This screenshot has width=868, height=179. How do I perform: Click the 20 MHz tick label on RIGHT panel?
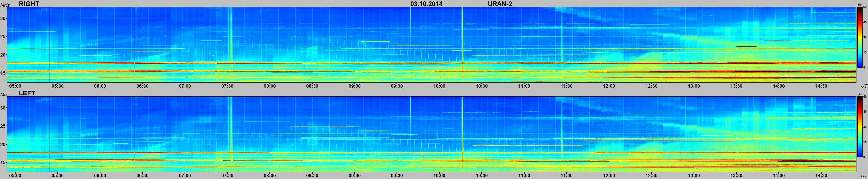pyautogui.click(x=3, y=55)
